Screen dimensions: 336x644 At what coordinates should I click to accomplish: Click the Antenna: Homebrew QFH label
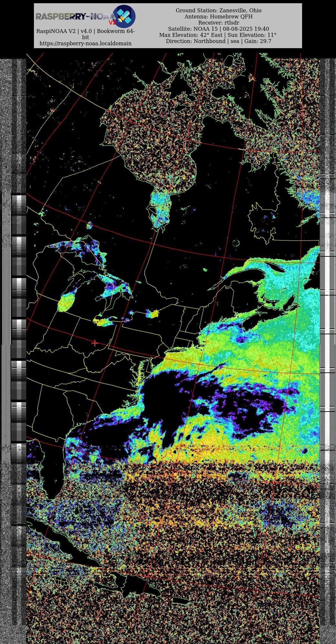tap(218, 16)
